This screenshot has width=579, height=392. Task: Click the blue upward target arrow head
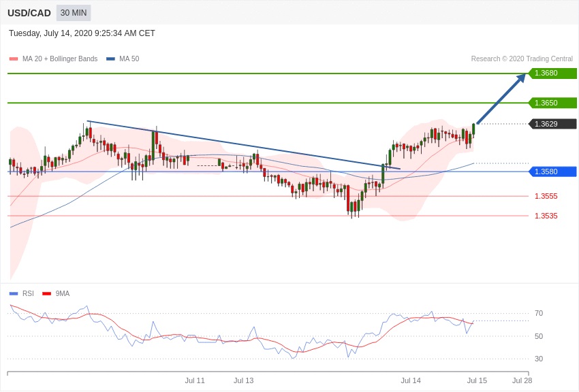(521, 78)
